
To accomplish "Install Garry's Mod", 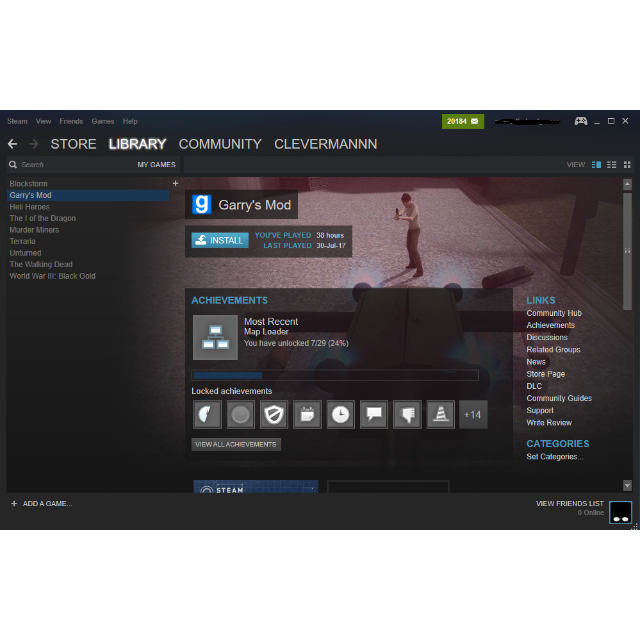I will pos(220,240).
